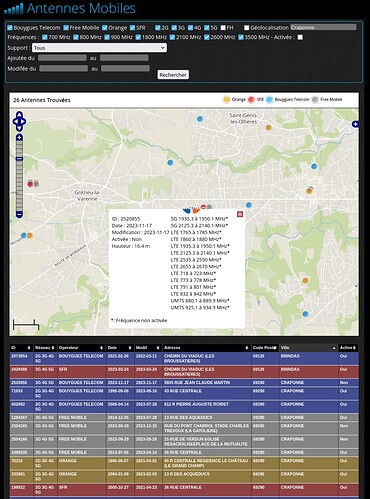Click the Géolocalisation field containing Craponne
The width and height of the screenshot is (370, 499).
(323, 27)
